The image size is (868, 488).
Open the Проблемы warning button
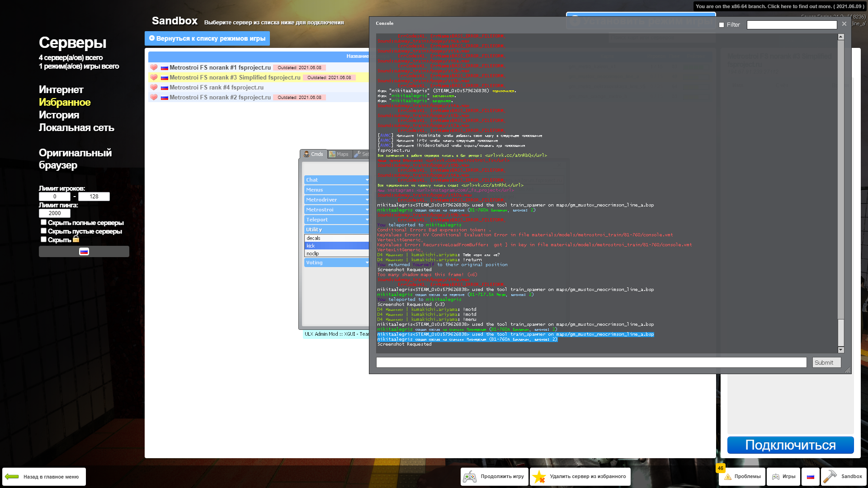(742, 477)
